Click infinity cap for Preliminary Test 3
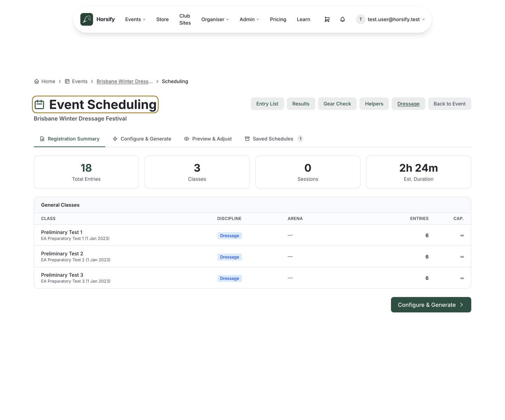505x420 pixels. (462, 278)
